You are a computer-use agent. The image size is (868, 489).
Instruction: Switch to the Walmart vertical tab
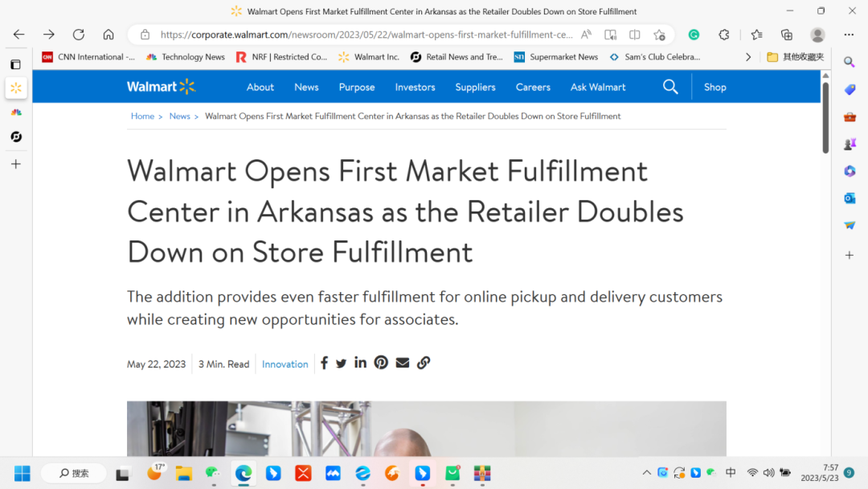click(16, 88)
